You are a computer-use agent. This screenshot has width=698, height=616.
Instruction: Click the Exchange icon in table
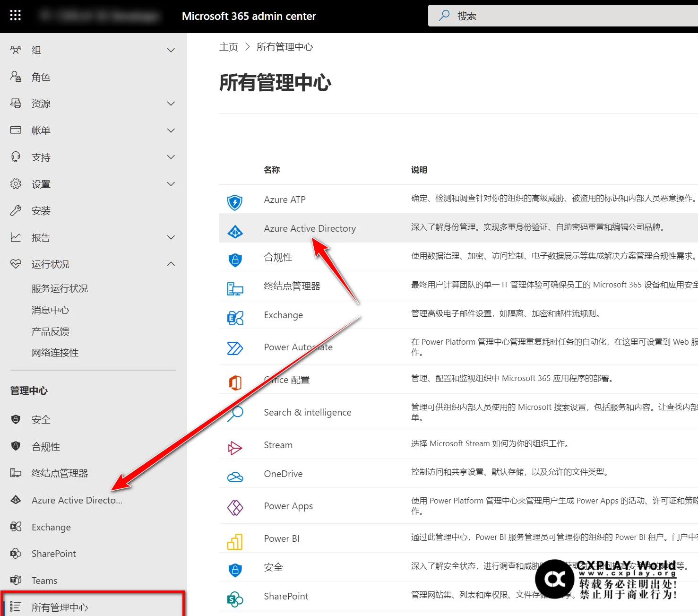tap(235, 318)
